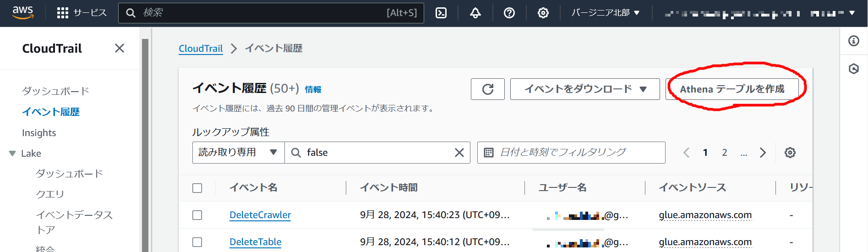Click the calendar icon in date filter
This screenshot has height=252, width=868.
pyautogui.click(x=489, y=153)
